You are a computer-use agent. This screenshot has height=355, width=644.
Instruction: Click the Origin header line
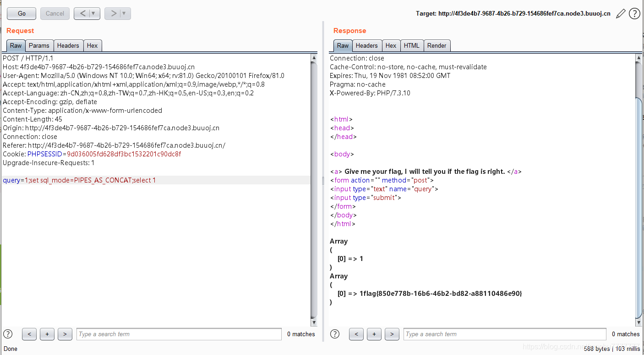[x=111, y=128]
